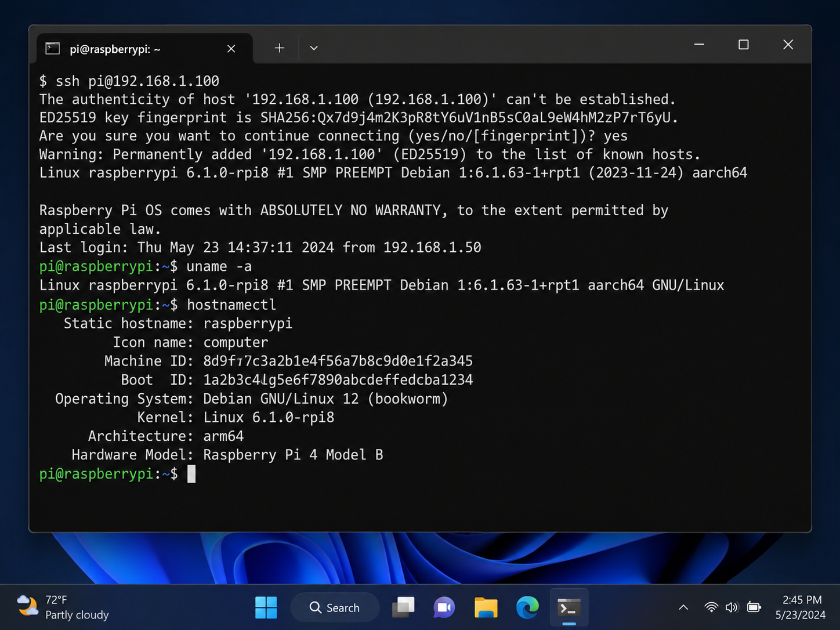This screenshot has width=840, height=630.
Task: Click the Terminal taskbar icon
Action: tap(569, 607)
